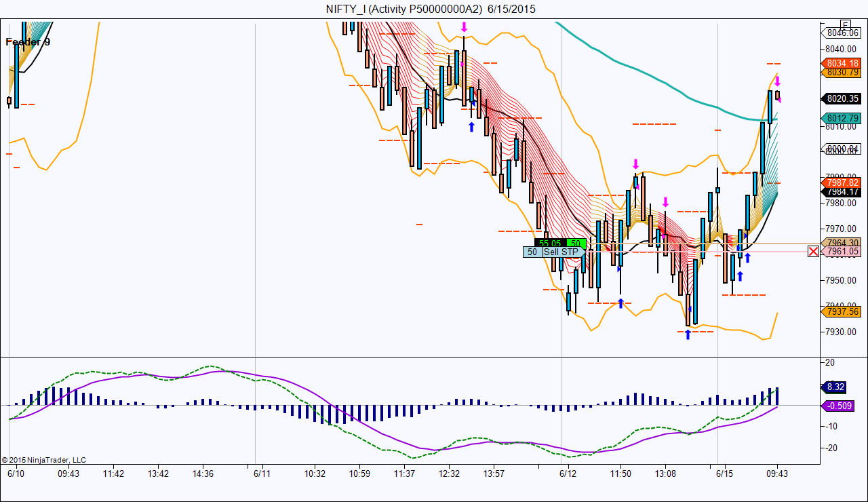Click the purple -0.509 indicator value marker
This screenshot has width=868, height=502.
[x=838, y=406]
